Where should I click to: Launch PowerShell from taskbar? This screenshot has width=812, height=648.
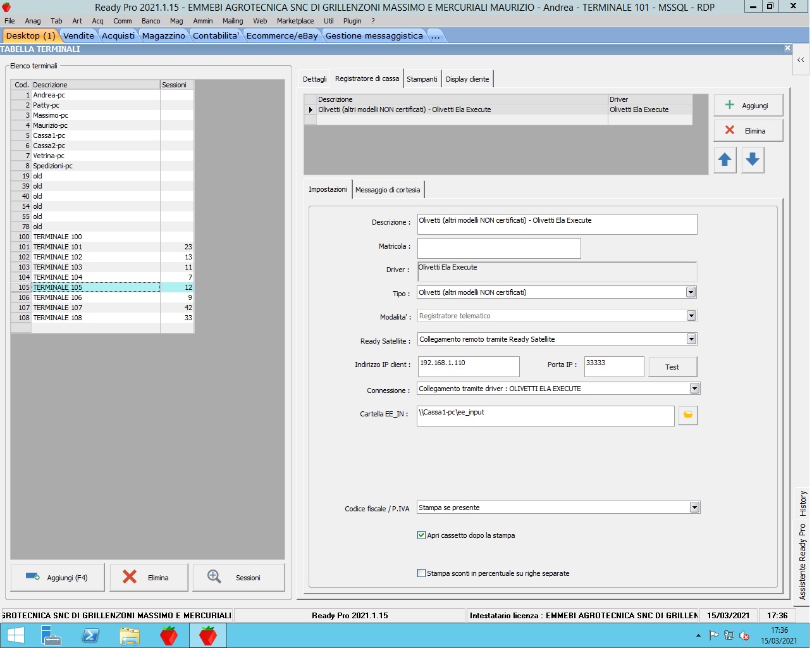[x=90, y=635]
